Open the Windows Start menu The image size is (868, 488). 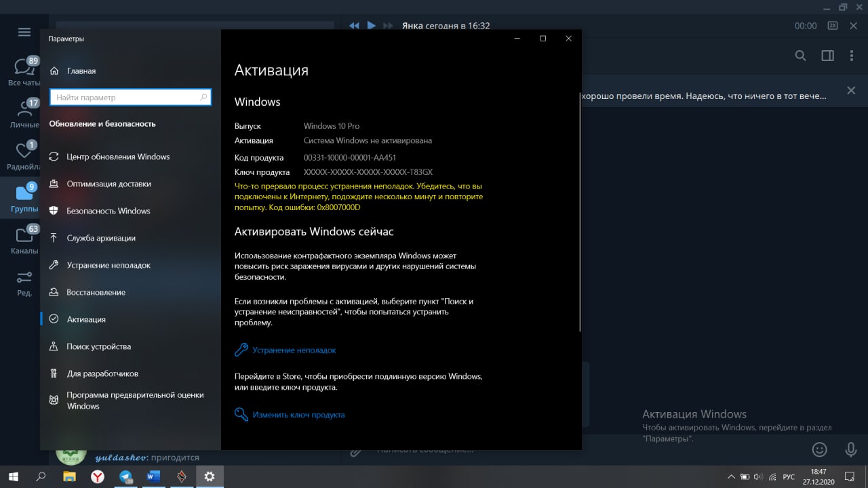(x=14, y=476)
